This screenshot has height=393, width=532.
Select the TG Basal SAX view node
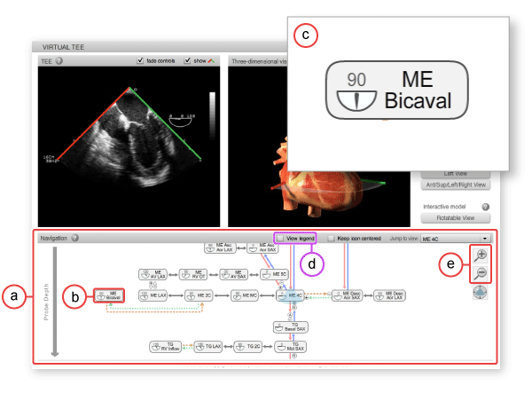coord(291,327)
